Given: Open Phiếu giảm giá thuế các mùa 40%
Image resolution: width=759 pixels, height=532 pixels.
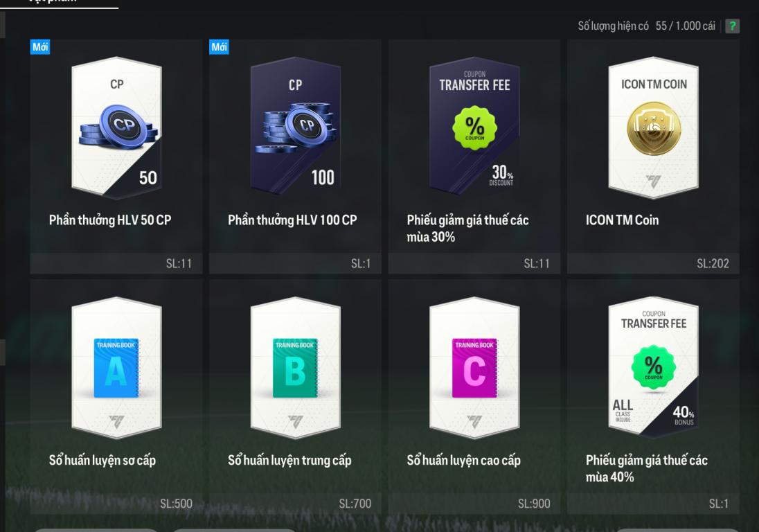Looking at the screenshot, I should 647,468.
